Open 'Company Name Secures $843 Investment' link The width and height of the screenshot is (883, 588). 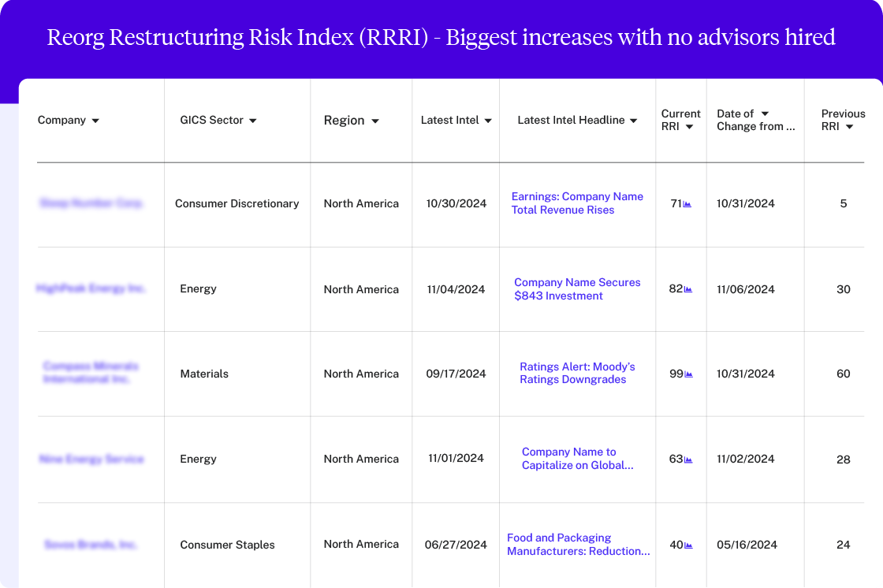click(577, 289)
